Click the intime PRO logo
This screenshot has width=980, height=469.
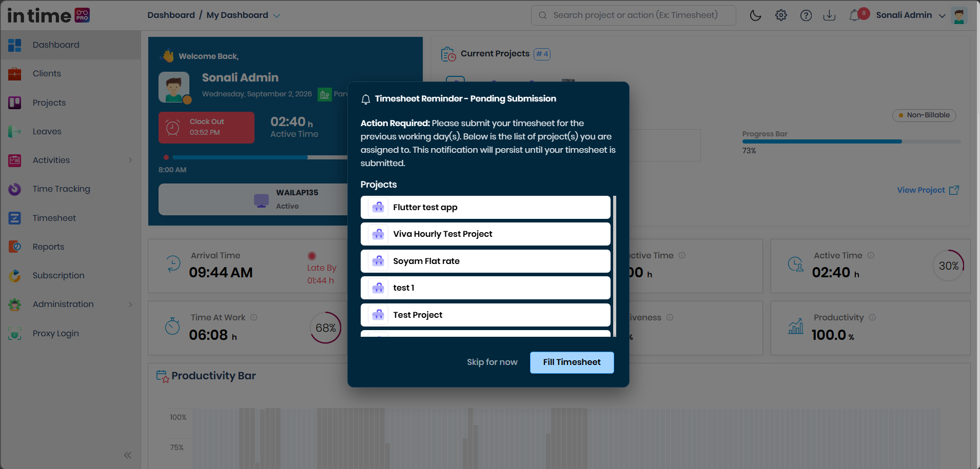click(49, 15)
